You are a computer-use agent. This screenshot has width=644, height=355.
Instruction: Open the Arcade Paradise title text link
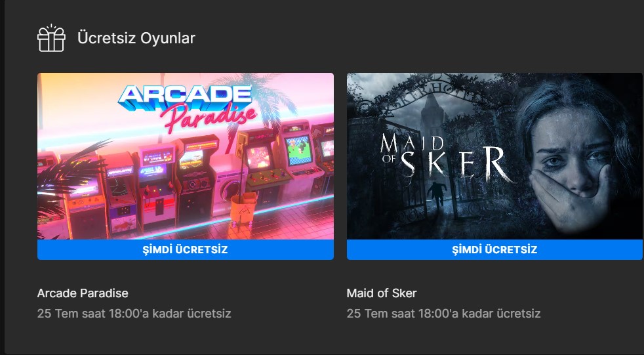click(x=83, y=293)
